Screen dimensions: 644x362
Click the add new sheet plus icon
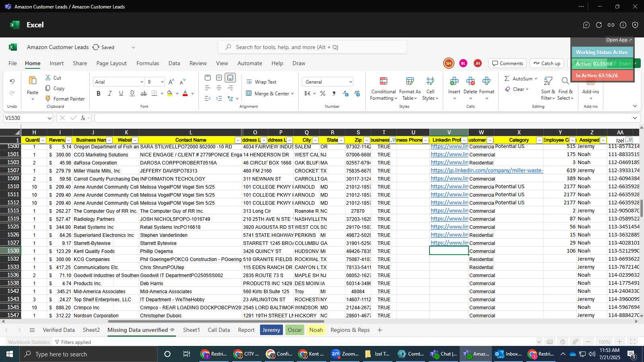coord(380,330)
